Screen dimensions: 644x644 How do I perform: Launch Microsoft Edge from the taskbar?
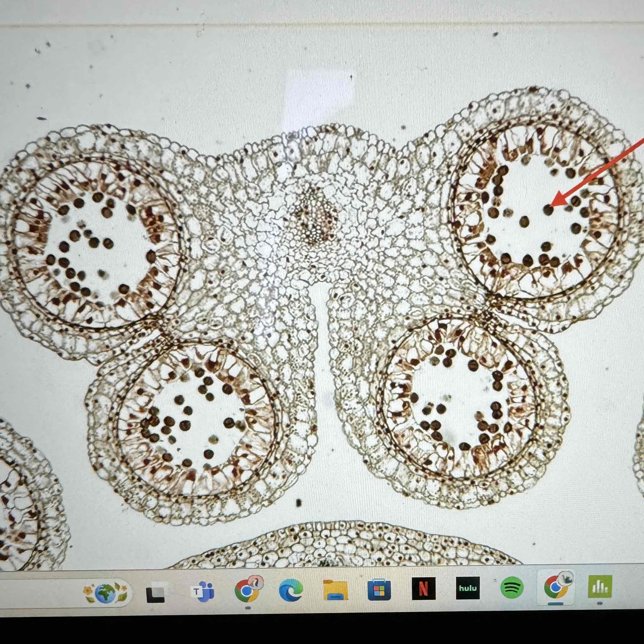click(291, 590)
